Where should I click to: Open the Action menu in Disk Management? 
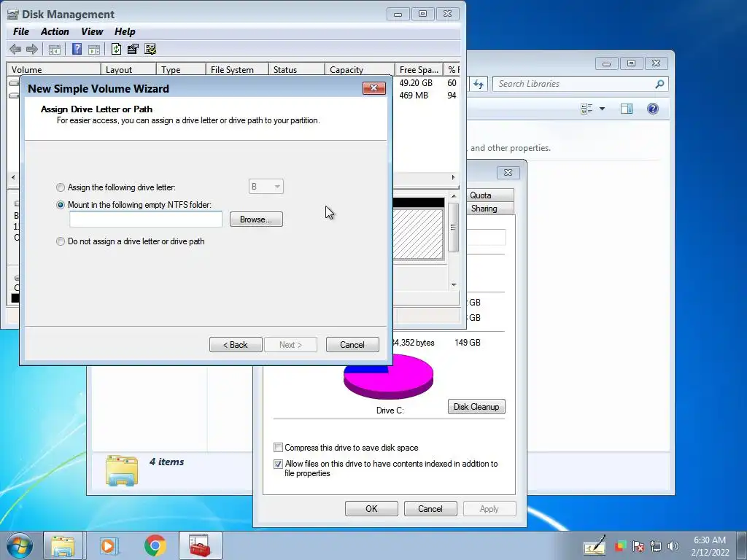click(55, 32)
